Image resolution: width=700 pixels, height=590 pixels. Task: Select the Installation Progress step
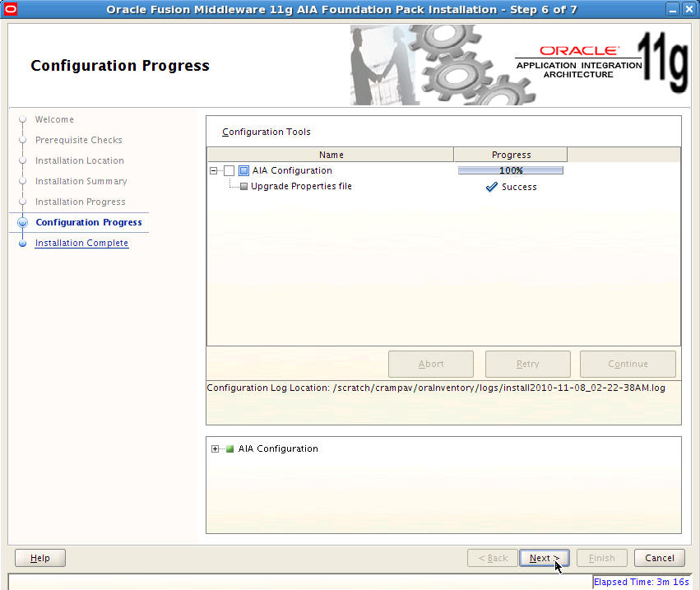[81, 202]
